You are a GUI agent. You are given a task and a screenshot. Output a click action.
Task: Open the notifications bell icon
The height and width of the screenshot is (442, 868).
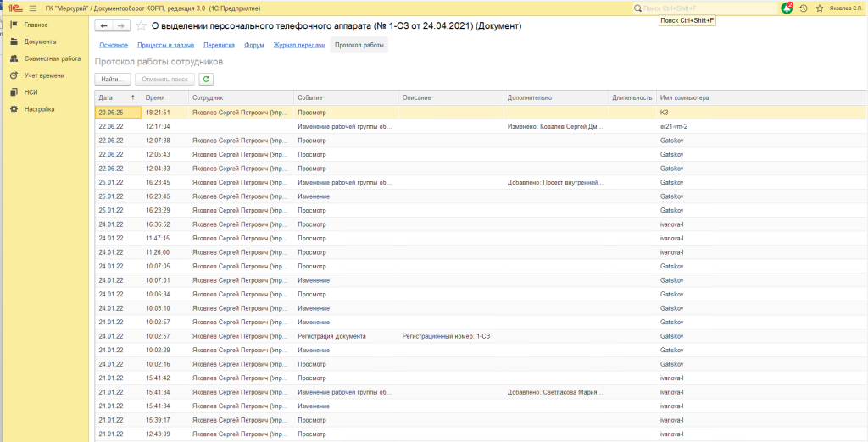point(787,8)
